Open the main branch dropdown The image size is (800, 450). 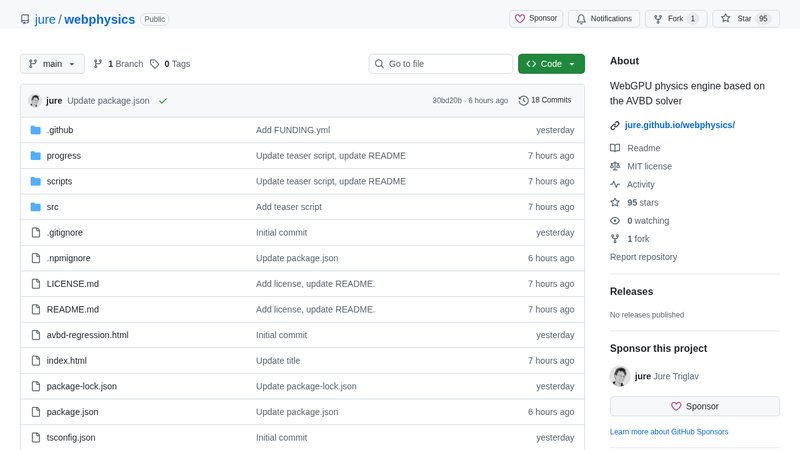point(52,64)
